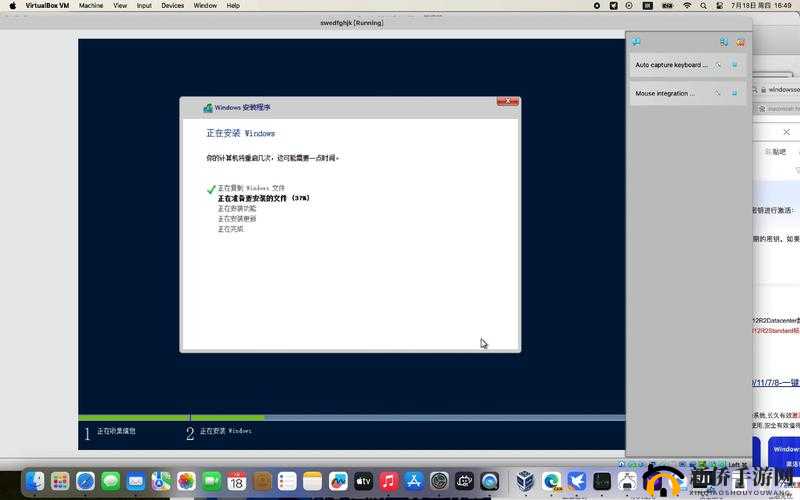Open the Machine menu
This screenshot has width=800, height=500.
tap(91, 6)
